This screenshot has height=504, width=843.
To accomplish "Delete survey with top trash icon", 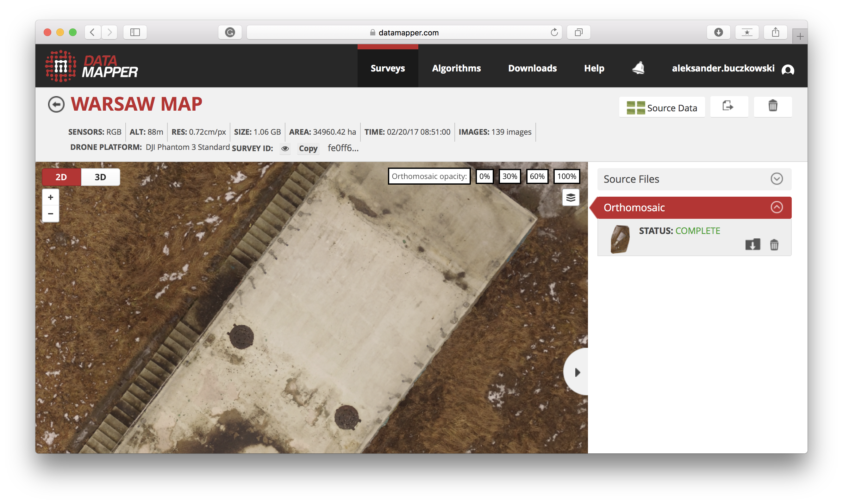I will pos(772,107).
